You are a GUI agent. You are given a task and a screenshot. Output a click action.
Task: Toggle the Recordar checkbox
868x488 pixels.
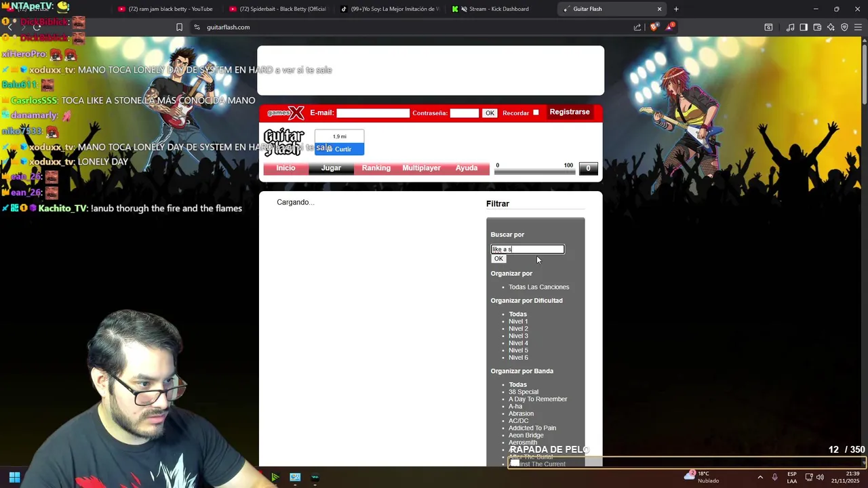[536, 113]
